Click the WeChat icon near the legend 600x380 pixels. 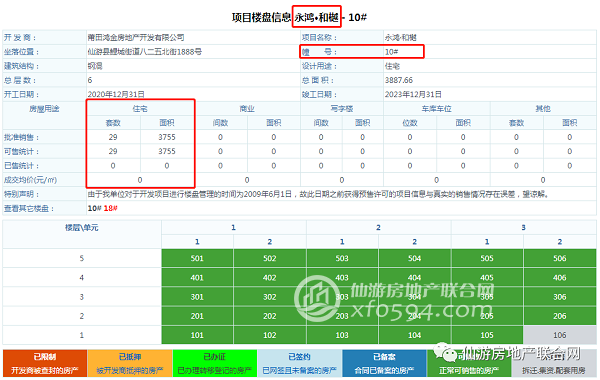pos(444,352)
